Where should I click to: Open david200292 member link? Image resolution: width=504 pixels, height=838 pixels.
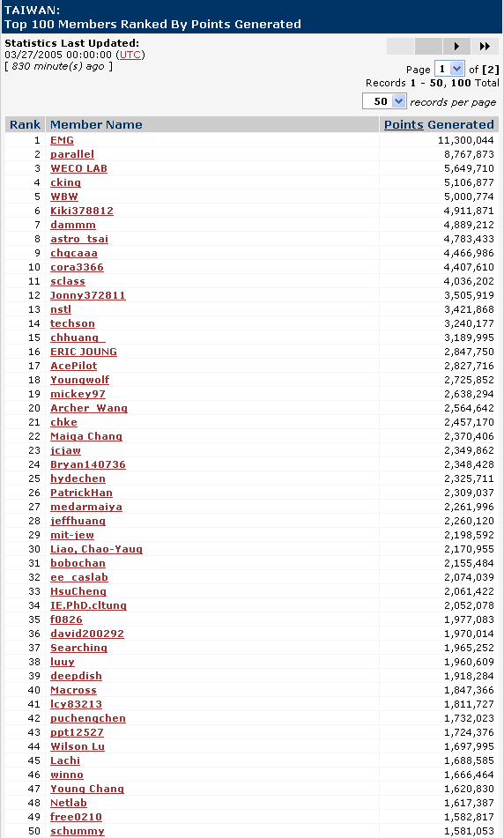point(87,634)
